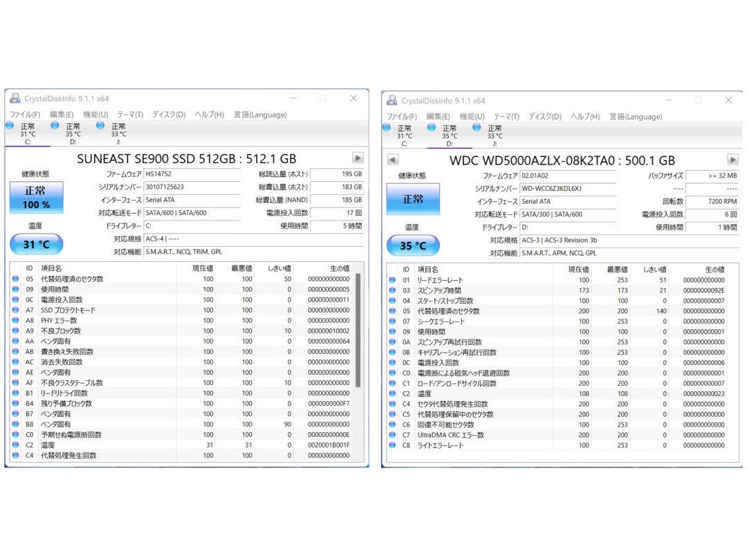
Task: Click status icon of 代替処理済のセクタ数 in left list
Action: click(16, 279)
